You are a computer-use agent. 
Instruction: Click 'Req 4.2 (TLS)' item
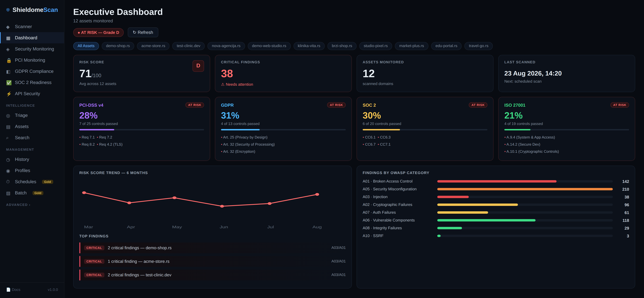tap(110, 144)
